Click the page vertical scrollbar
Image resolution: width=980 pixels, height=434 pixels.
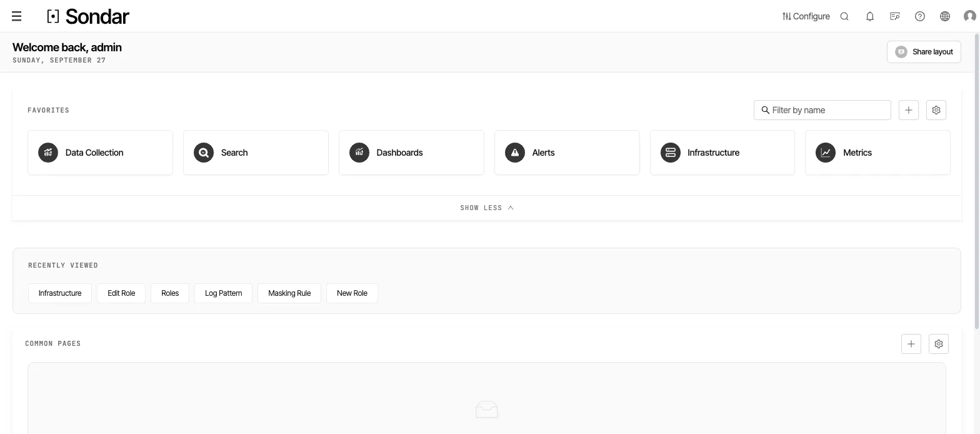(977, 181)
